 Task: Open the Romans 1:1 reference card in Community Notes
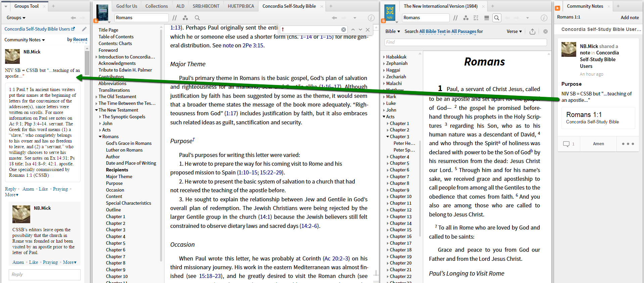(598, 118)
